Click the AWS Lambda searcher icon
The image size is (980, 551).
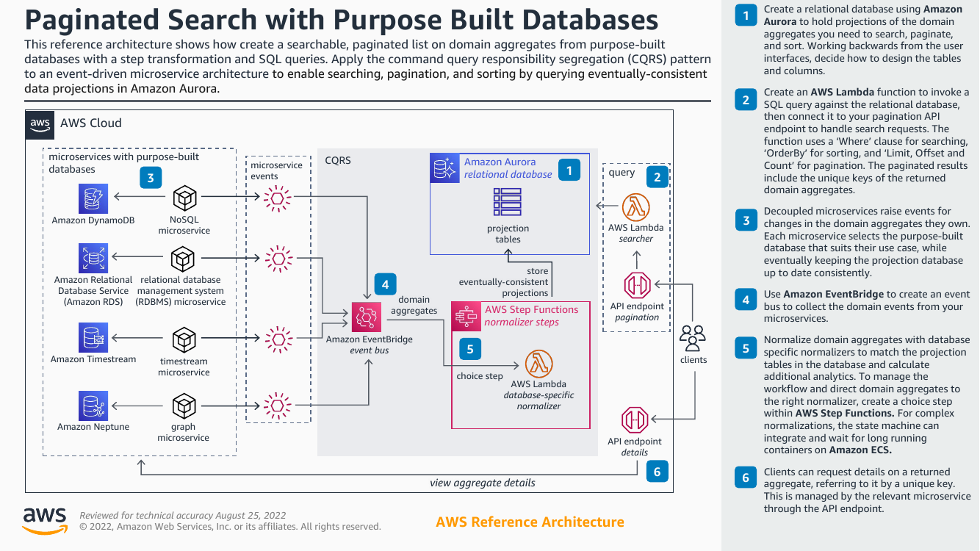(x=636, y=208)
